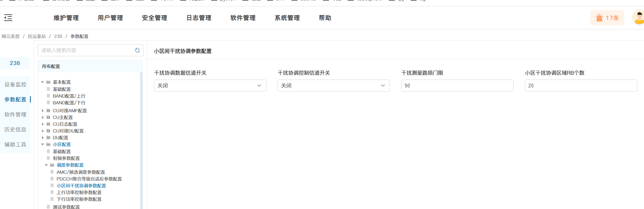Click the search magnifier icon

click(x=137, y=50)
